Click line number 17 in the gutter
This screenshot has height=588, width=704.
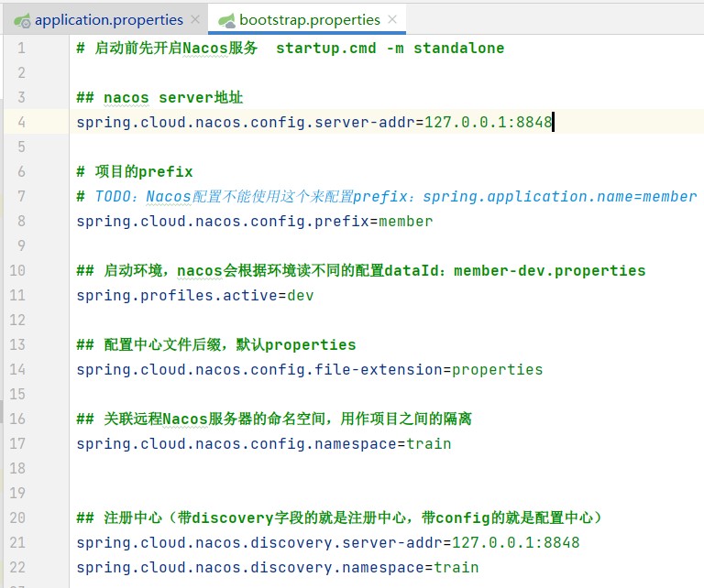pyautogui.click(x=17, y=443)
